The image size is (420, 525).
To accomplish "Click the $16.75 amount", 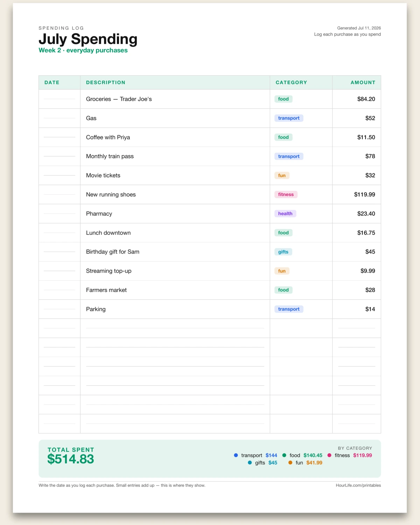I will (x=366, y=233).
